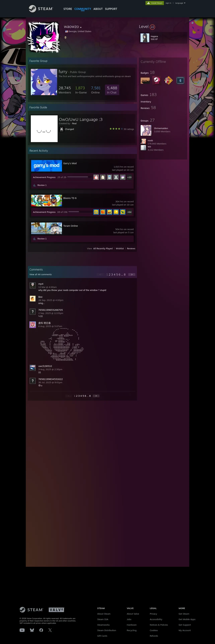
Task: Click the Bloons TD 6 achievement progress bar
Action: pos(80,212)
